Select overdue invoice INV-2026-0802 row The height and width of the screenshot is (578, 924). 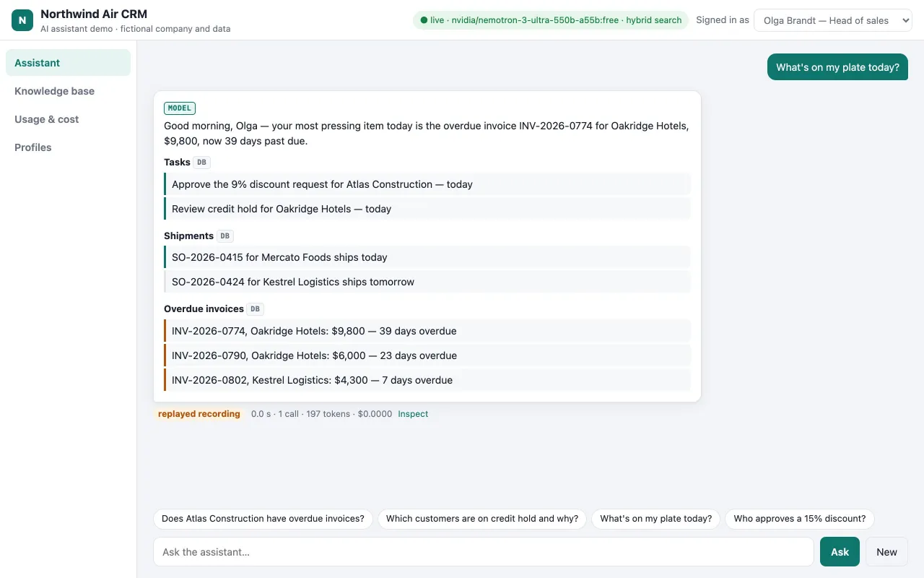[x=427, y=380]
